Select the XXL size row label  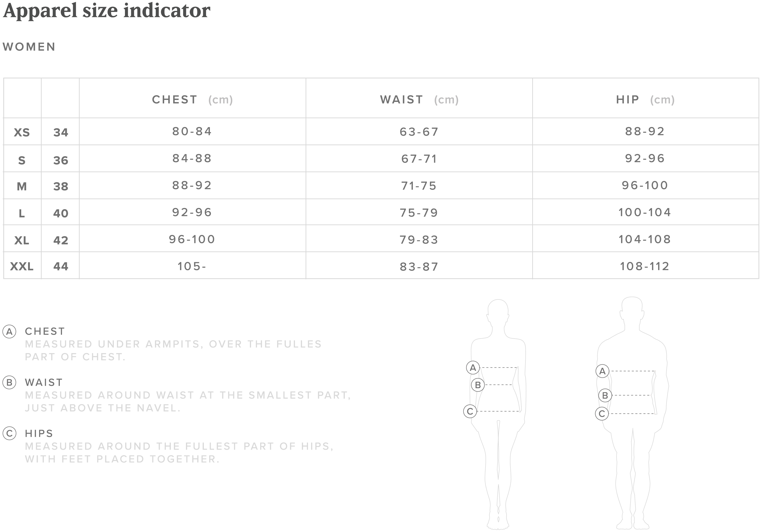(22, 266)
